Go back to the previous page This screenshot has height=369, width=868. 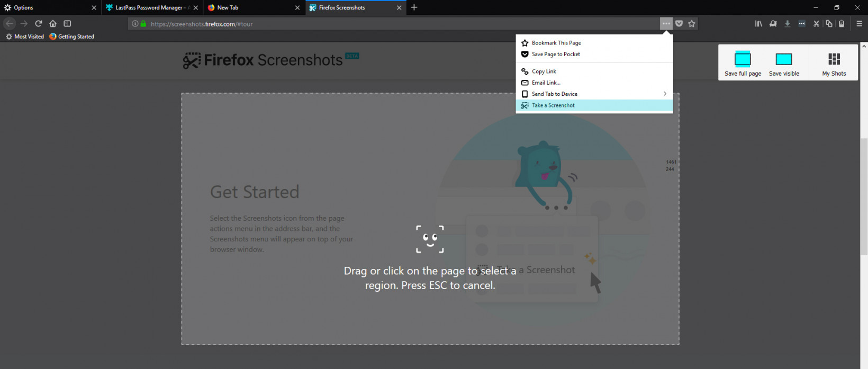9,23
